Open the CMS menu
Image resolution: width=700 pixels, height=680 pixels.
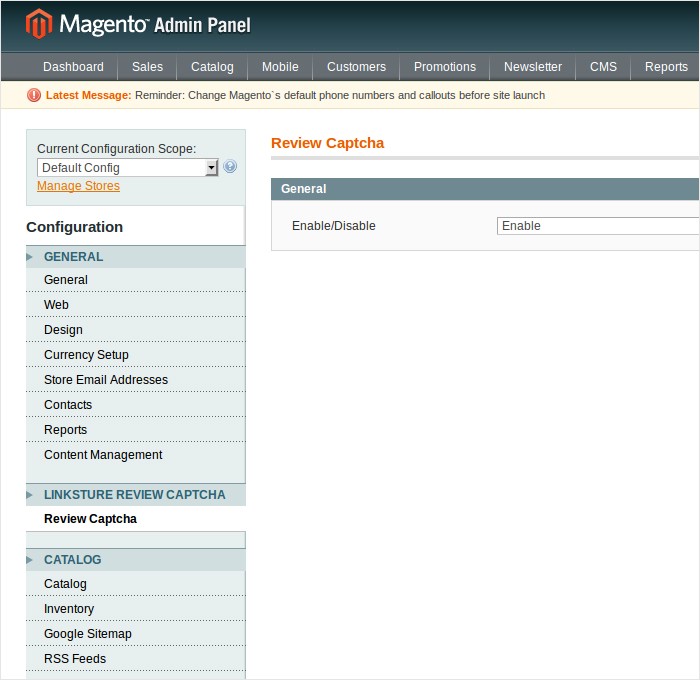click(603, 67)
